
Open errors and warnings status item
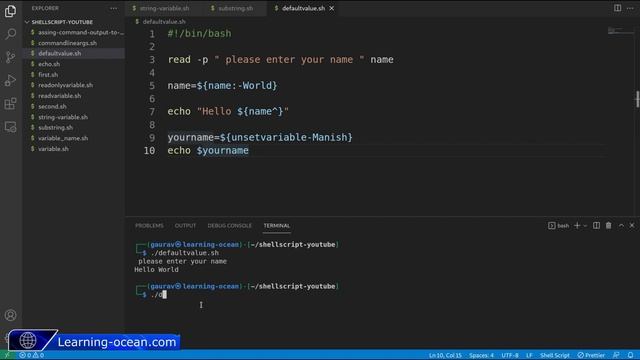coord(32,355)
